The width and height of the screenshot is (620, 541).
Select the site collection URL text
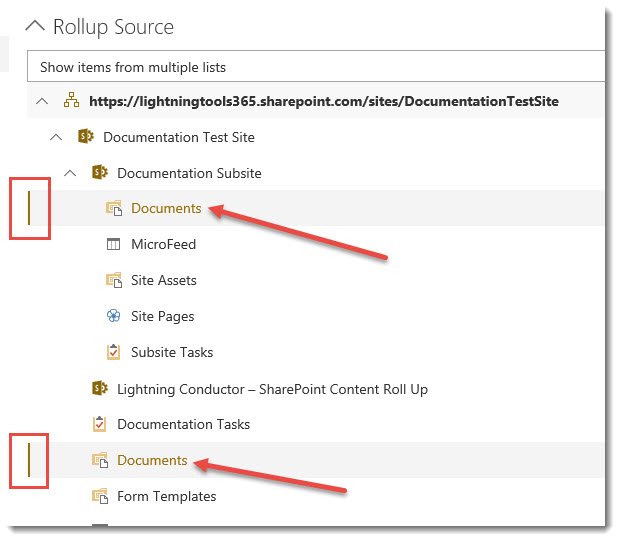[324, 101]
